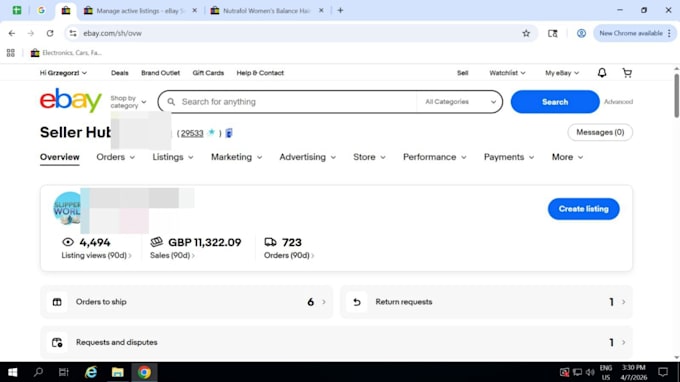The width and height of the screenshot is (680, 382).
Task: Expand the Advertising menu
Action: point(307,157)
